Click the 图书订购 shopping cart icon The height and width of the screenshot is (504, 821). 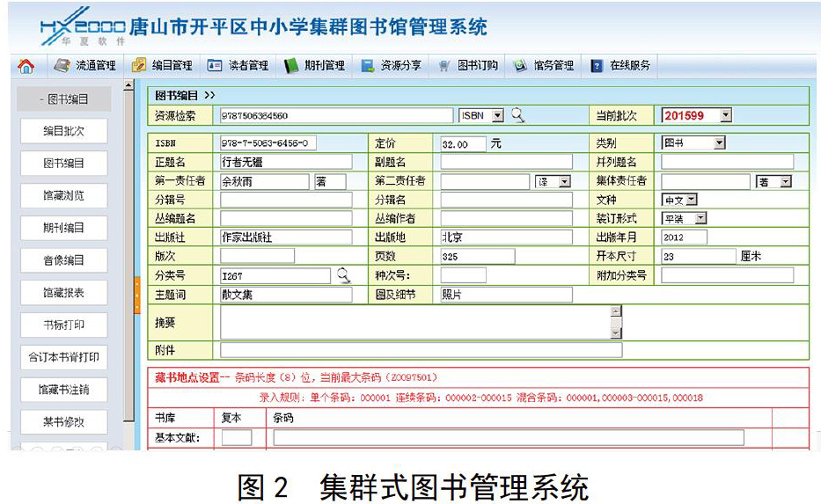click(444, 66)
